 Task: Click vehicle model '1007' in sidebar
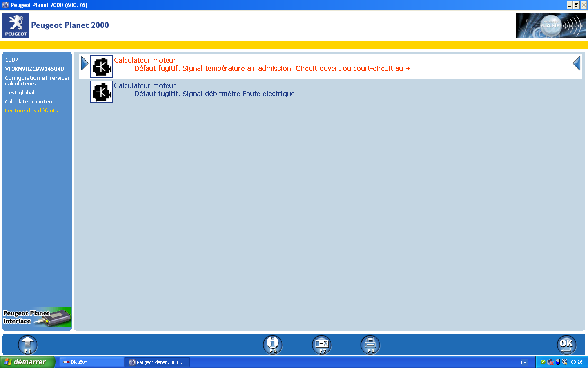click(11, 60)
